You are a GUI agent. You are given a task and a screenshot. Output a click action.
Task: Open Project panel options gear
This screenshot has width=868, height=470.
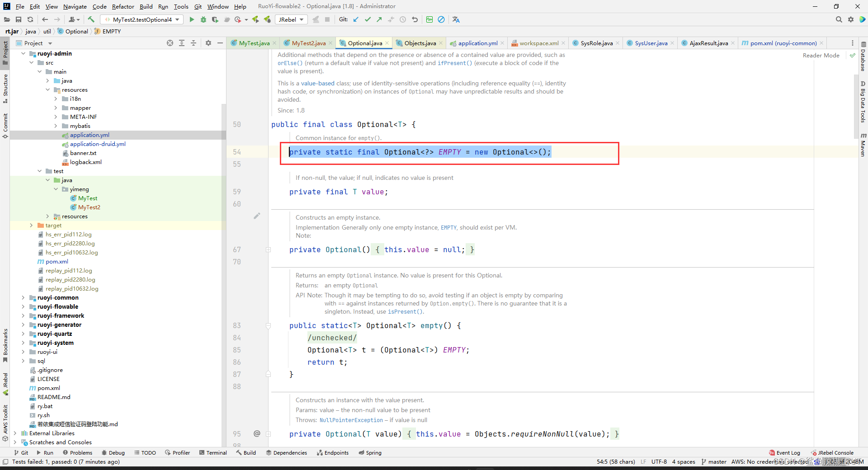(208, 43)
